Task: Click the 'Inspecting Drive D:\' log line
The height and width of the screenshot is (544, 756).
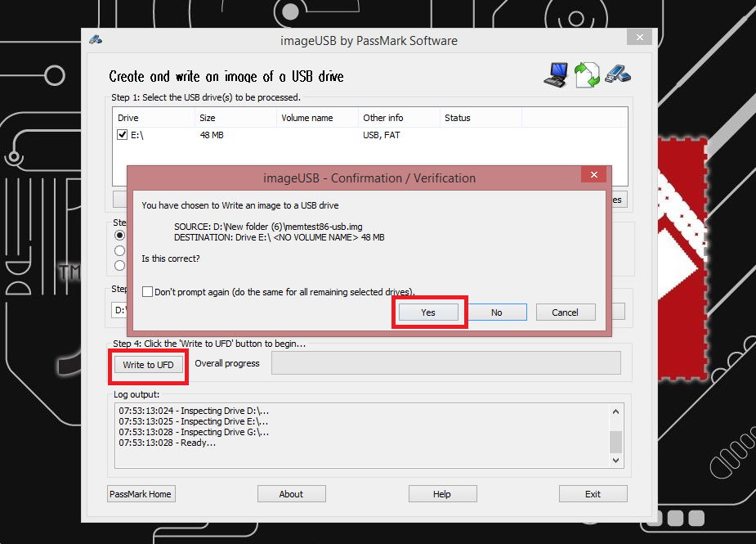Action: pos(194,411)
